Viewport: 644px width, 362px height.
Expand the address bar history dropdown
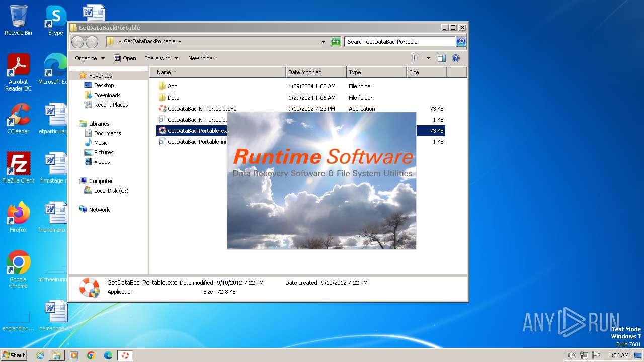pos(323,42)
